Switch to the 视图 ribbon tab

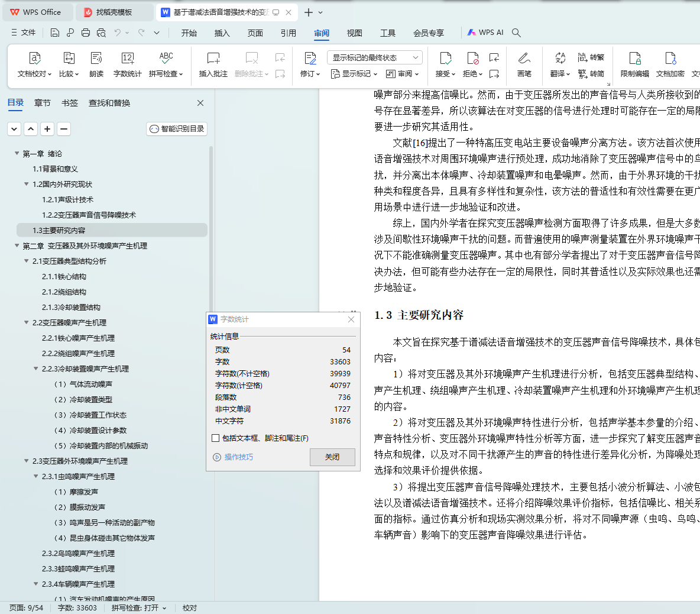355,33
